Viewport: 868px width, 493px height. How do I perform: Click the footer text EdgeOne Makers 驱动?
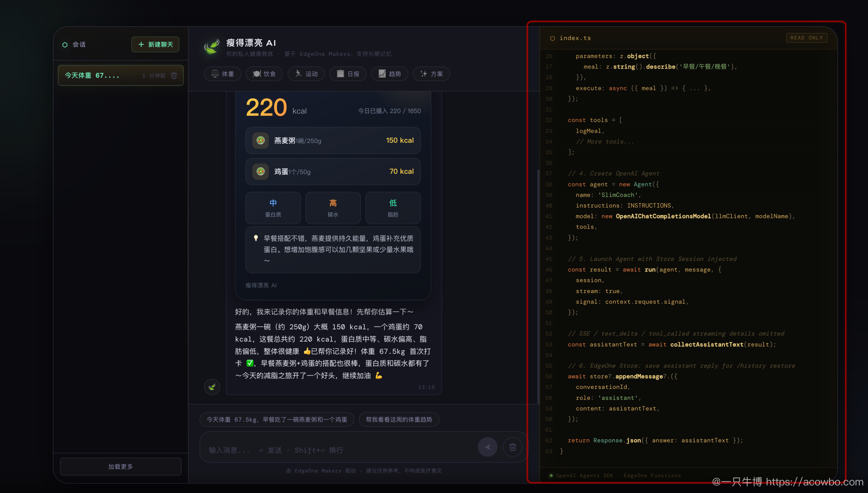325,471
